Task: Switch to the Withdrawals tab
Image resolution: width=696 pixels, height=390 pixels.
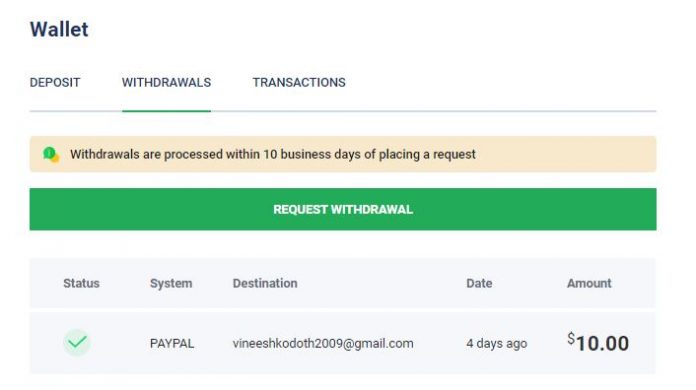Action: (x=166, y=83)
